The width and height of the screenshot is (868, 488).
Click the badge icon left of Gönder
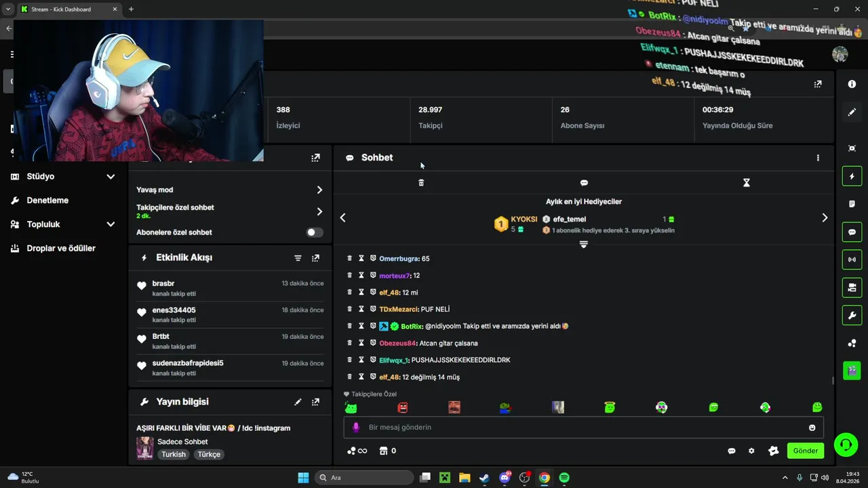[773, 451]
